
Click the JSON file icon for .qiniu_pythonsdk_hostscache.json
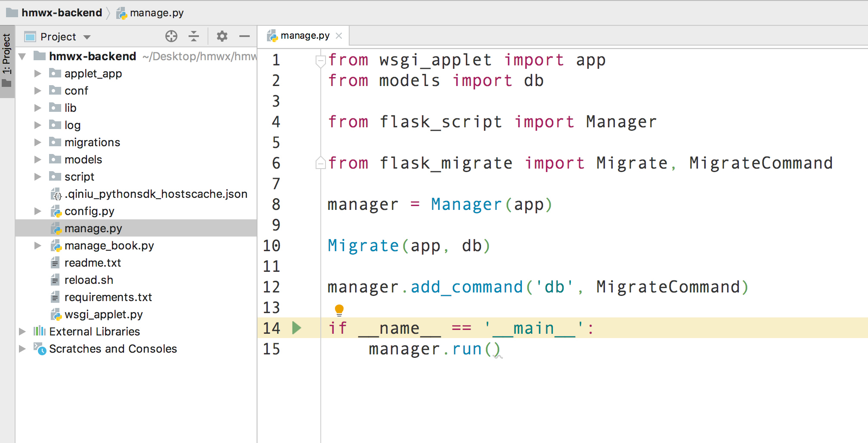[56, 194]
